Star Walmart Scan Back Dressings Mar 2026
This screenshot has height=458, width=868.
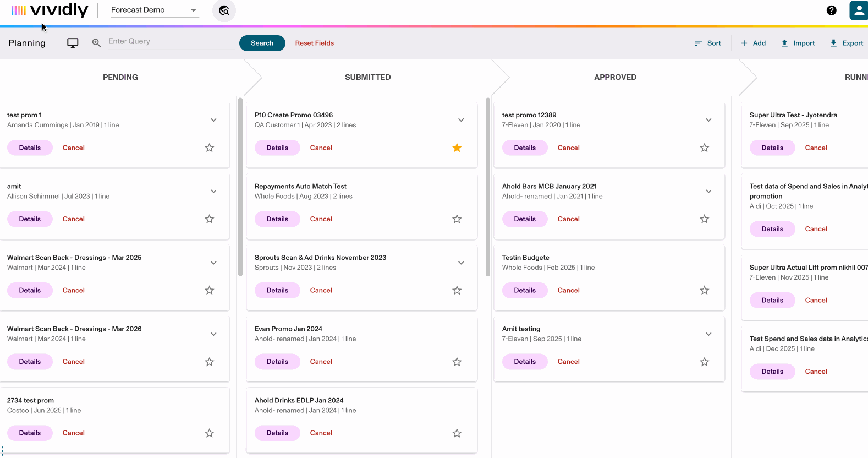(210, 362)
